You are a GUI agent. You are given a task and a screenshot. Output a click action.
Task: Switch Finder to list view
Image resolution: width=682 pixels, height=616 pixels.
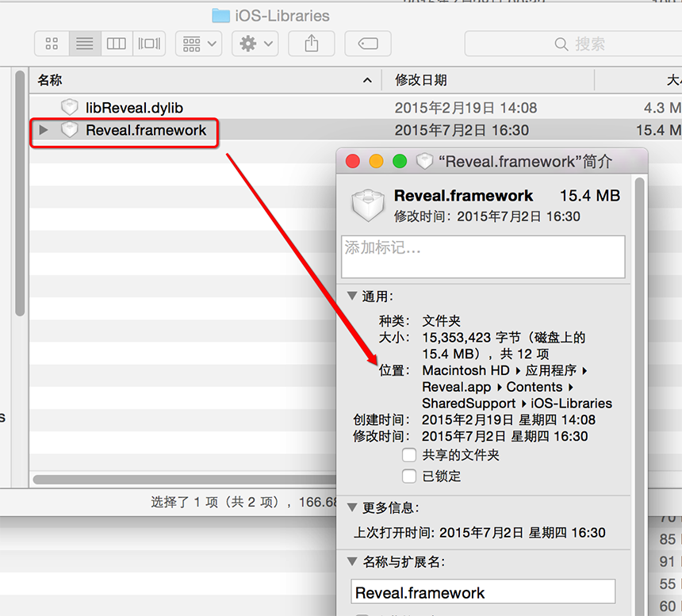pyautogui.click(x=85, y=44)
